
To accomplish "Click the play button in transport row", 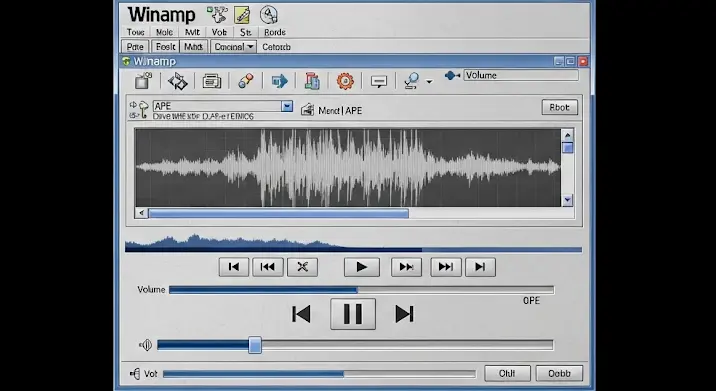I will [x=362, y=267].
